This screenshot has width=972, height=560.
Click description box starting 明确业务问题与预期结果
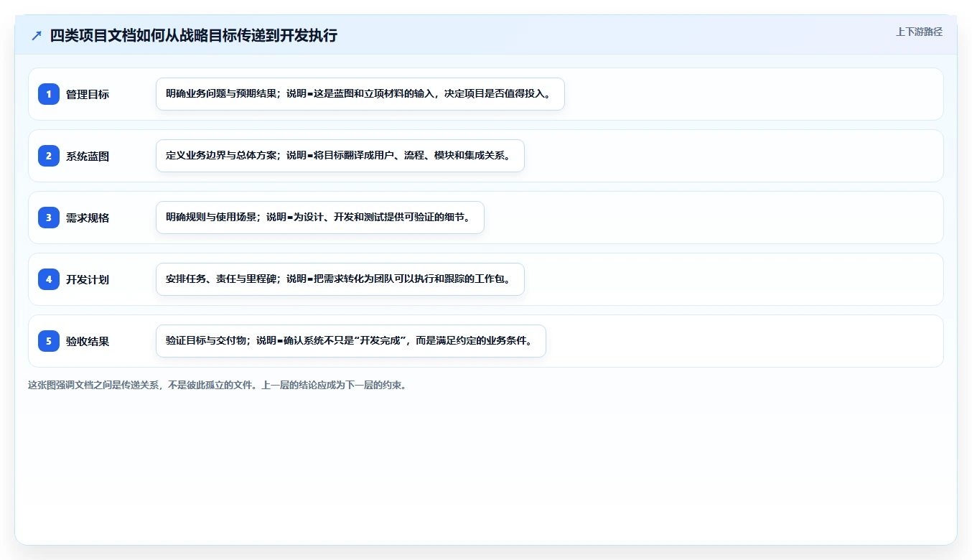point(360,94)
